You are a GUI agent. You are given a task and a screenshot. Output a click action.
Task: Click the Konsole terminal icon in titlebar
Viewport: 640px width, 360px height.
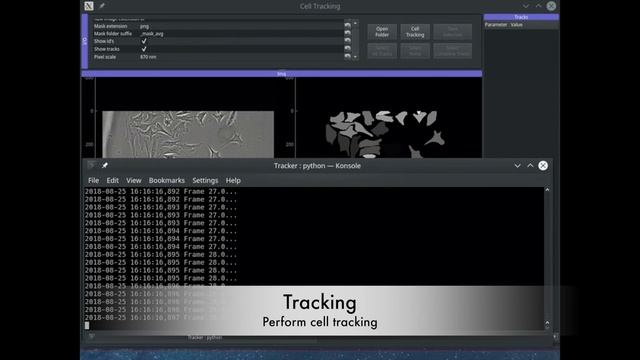91,165
